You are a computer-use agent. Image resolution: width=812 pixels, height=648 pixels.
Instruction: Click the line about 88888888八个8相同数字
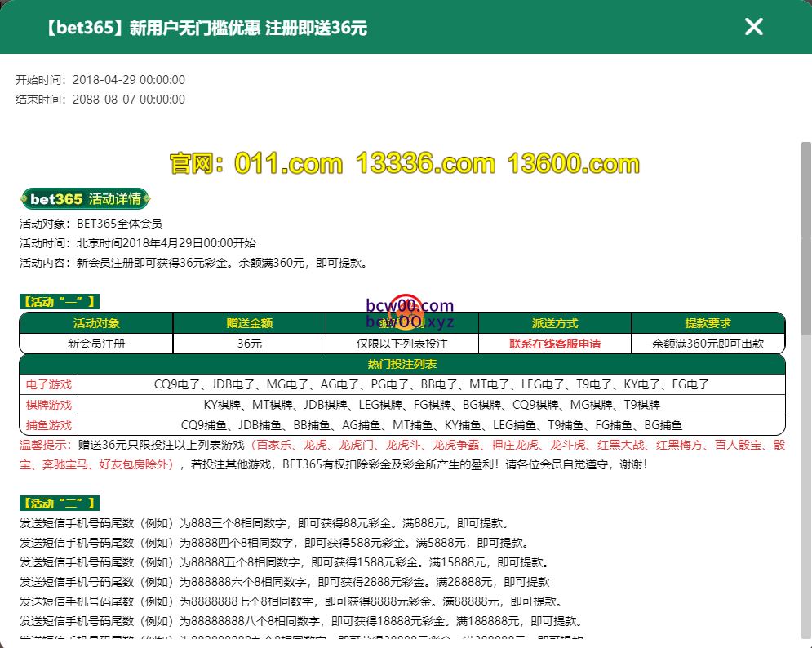[x=303, y=621]
